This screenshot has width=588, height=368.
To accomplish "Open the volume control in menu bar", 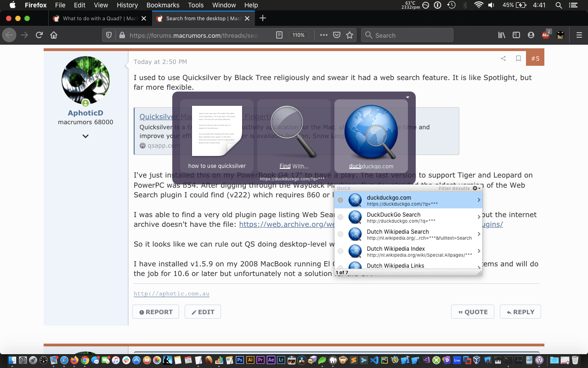I will (x=492, y=5).
